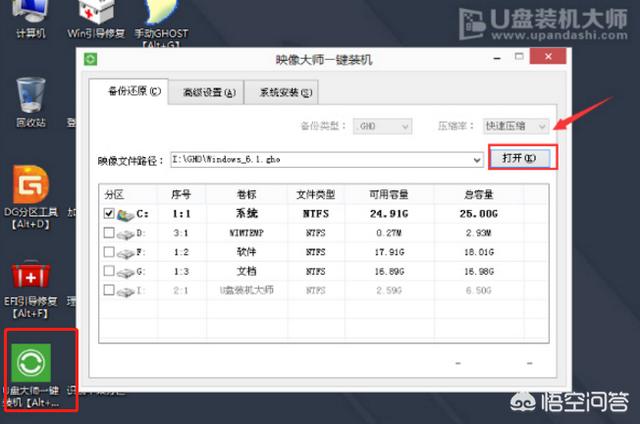Enable the G: partition checkbox

(x=109, y=271)
